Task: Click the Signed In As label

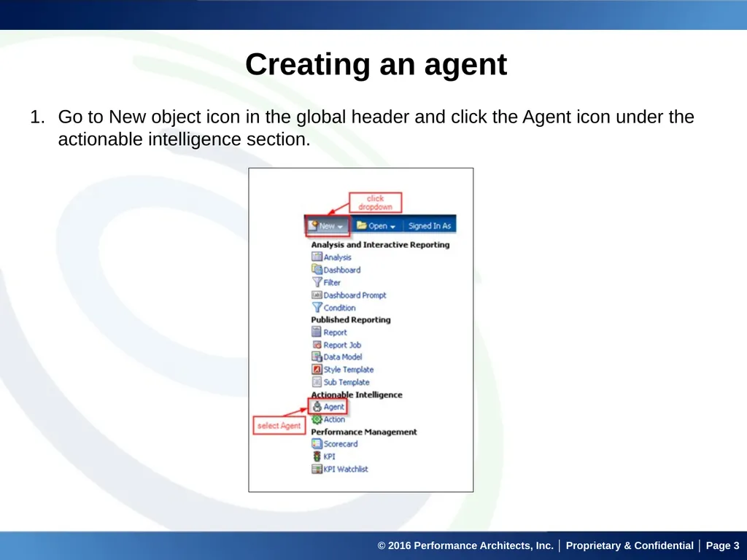Action: coord(430,226)
